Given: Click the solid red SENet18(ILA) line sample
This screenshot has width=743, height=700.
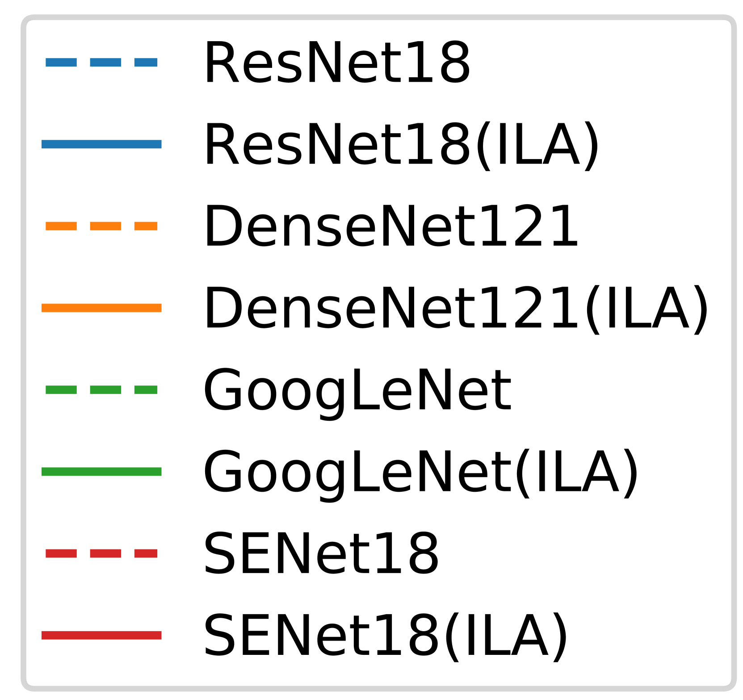Looking at the screenshot, I should click(101, 635).
